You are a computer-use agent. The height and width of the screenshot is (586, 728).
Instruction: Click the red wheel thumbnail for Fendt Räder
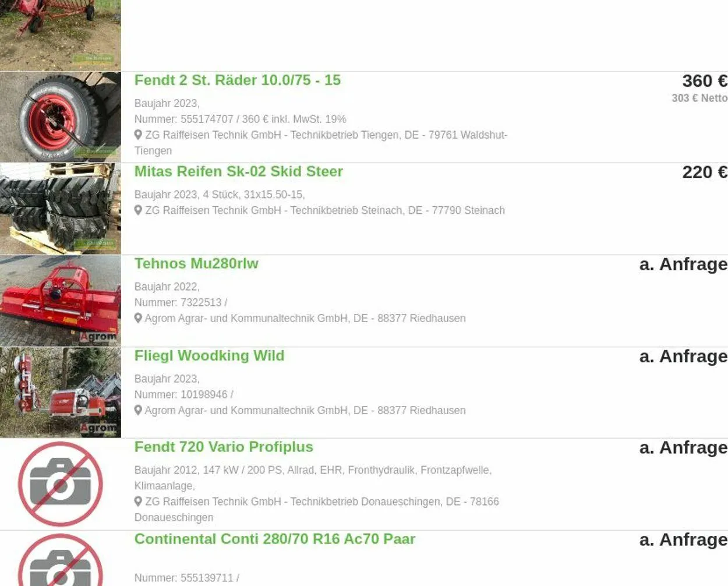[x=61, y=117]
